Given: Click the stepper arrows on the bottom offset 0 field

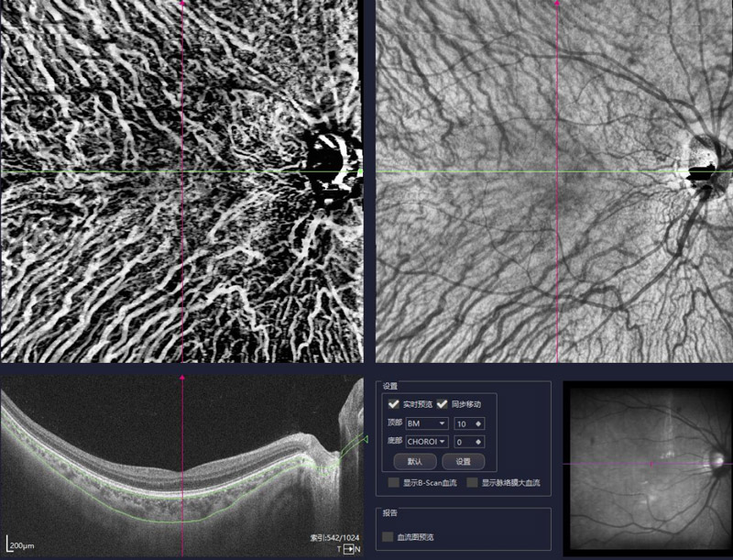Looking at the screenshot, I should (x=477, y=442).
